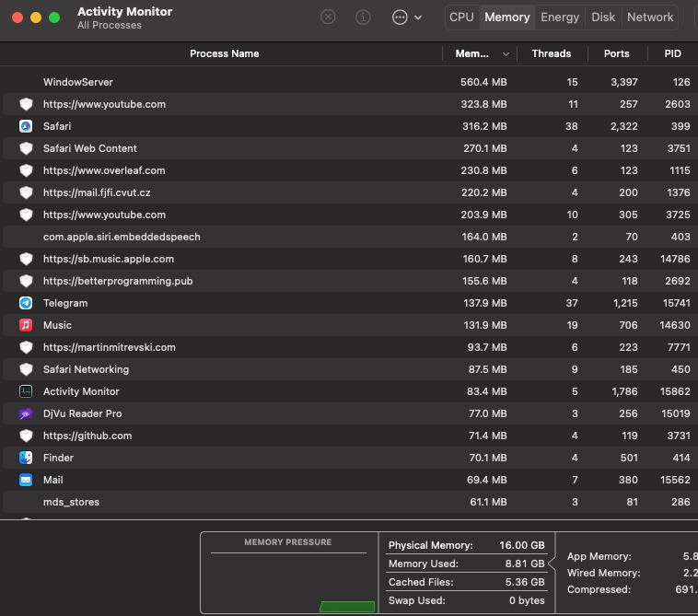Screen dimensions: 698x616
Task: Click the Mail envelope icon
Action: tap(26, 481)
